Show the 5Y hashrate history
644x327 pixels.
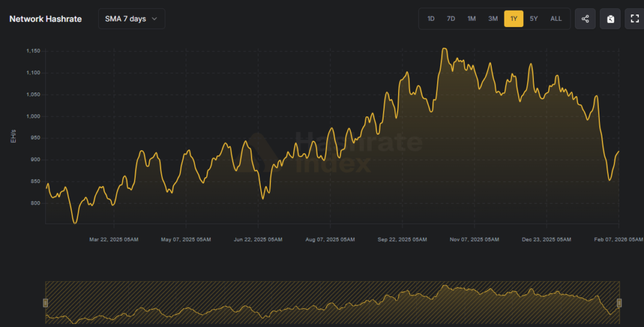(x=534, y=19)
